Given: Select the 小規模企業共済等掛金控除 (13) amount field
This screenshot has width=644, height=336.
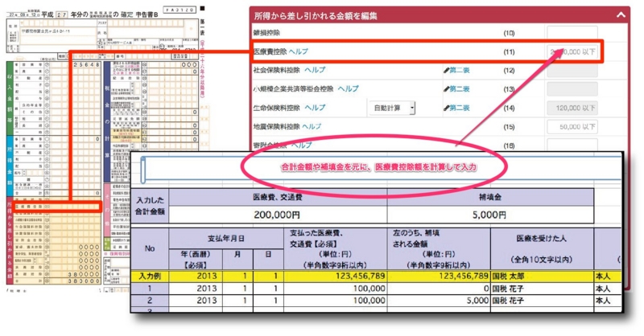Looking at the screenshot, I should (x=572, y=89).
